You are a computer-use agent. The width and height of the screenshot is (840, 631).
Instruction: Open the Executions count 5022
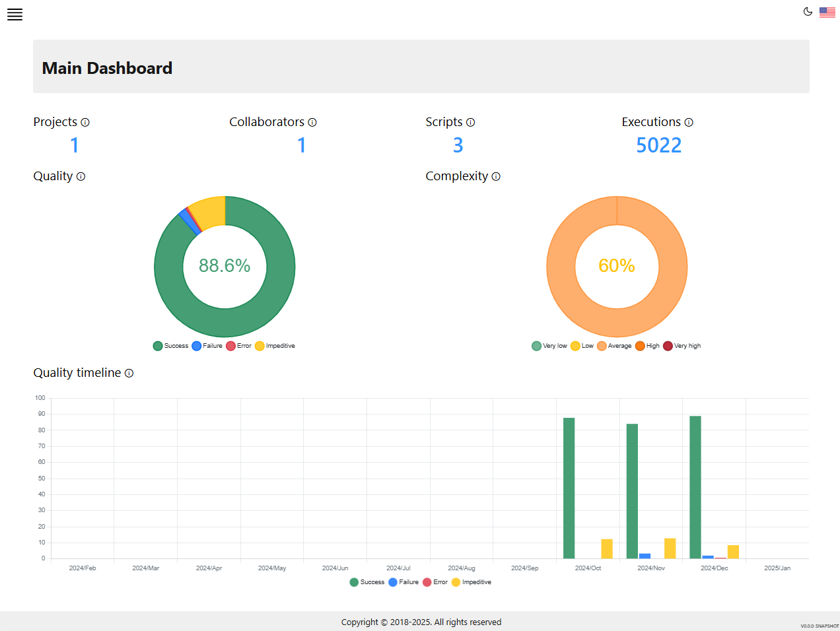(658, 145)
